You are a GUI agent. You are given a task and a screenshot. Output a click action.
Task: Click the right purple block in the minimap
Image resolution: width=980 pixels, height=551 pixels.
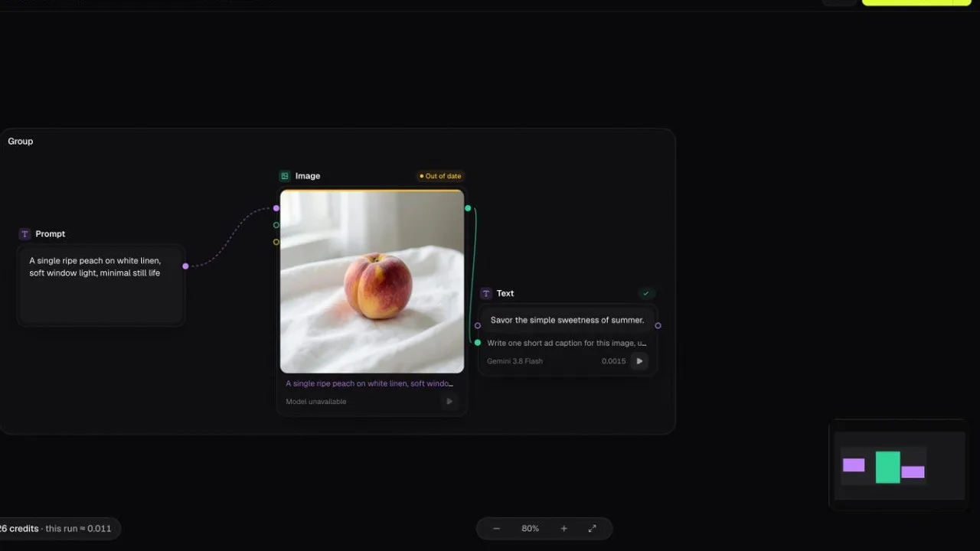[x=913, y=472]
